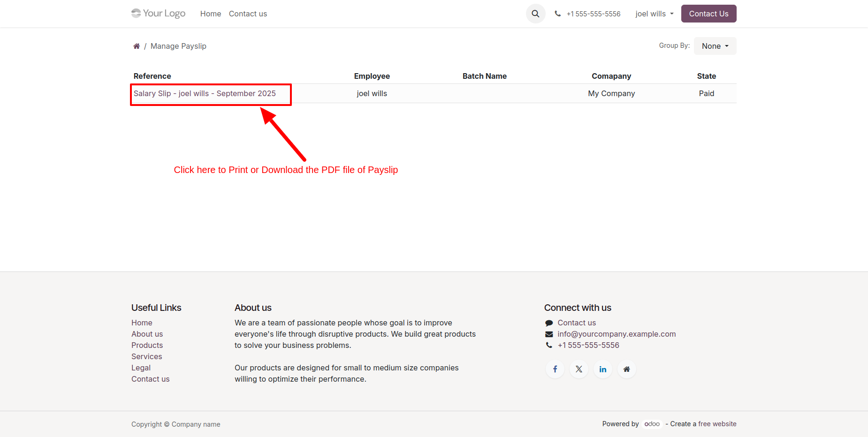The width and height of the screenshot is (868, 437).
Task: Click Create a free website link
Action: 703,424
